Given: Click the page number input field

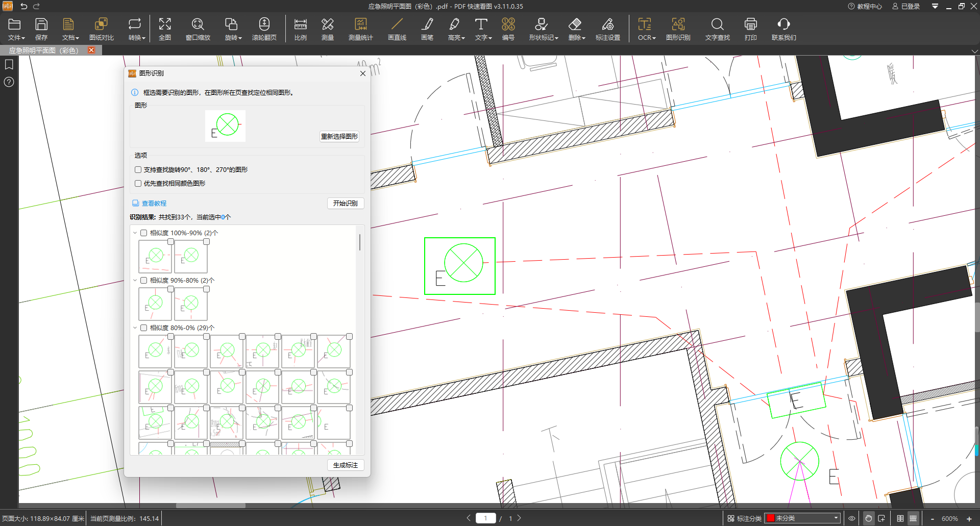Looking at the screenshot, I should [x=485, y=518].
